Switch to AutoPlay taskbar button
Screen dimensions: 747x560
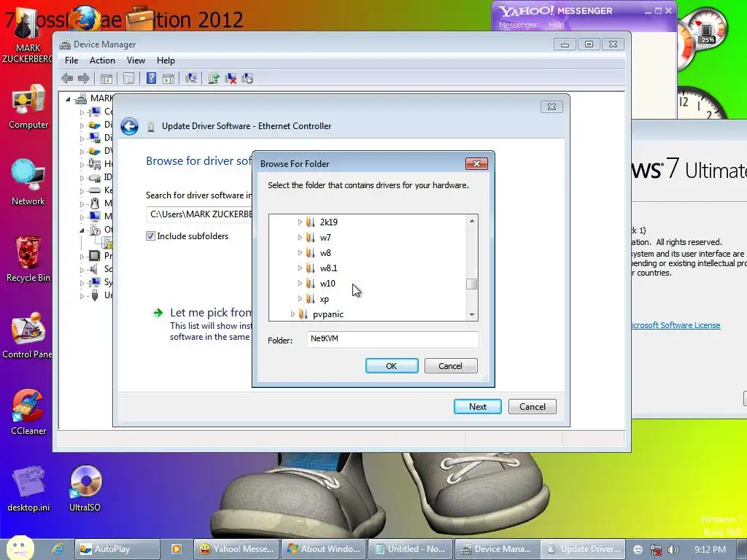tap(117, 549)
